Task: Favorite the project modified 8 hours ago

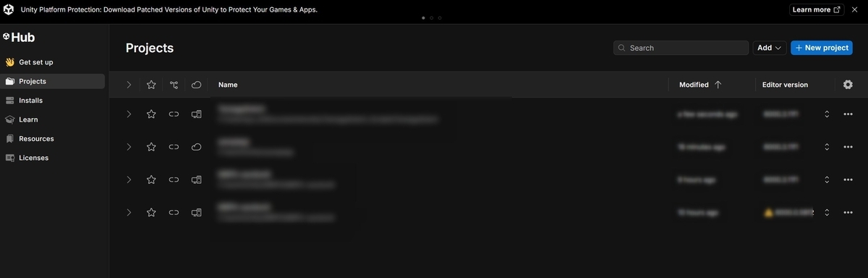Action: tap(151, 180)
